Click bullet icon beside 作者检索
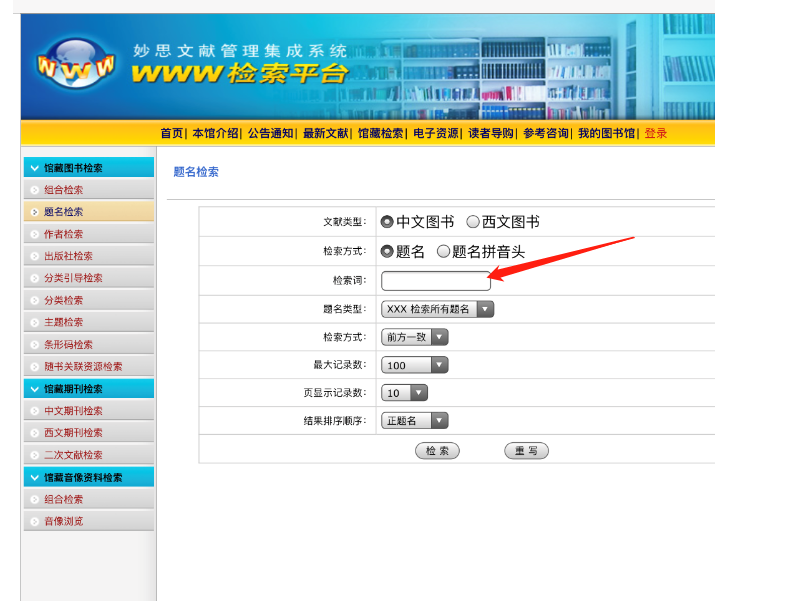Image resolution: width=806 pixels, height=601 pixels. tap(34, 234)
